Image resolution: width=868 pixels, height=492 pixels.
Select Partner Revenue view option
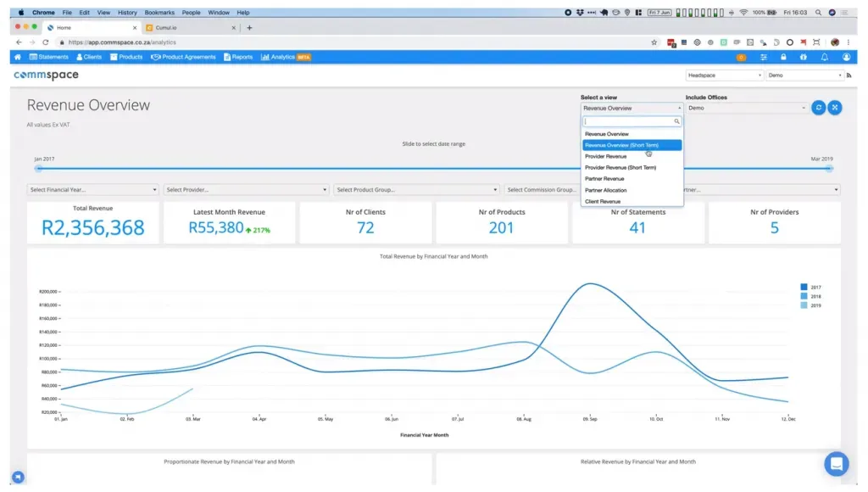point(632,179)
